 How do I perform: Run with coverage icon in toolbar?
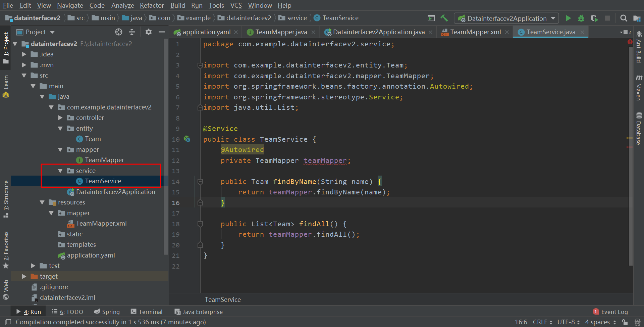[594, 18]
